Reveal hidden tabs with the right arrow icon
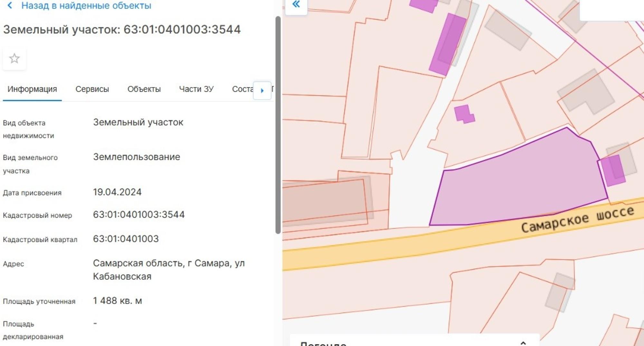This screenshot has height=346, width=644. [x=262, y=91]
